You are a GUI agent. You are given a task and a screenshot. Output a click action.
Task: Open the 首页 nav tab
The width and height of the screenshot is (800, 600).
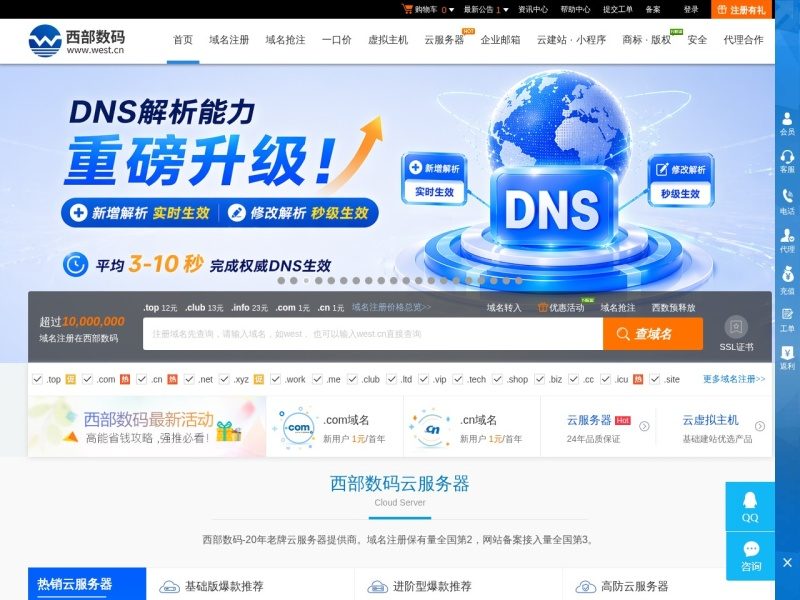click(183, 40)
